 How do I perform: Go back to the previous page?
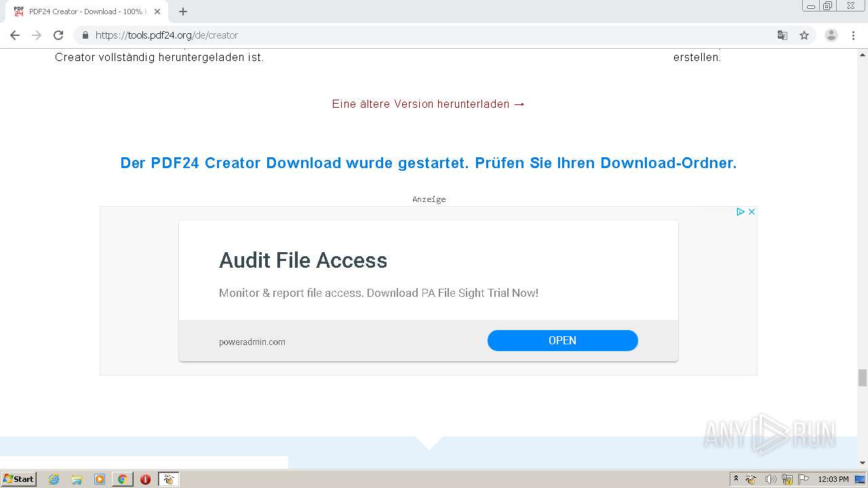point(15,35)
